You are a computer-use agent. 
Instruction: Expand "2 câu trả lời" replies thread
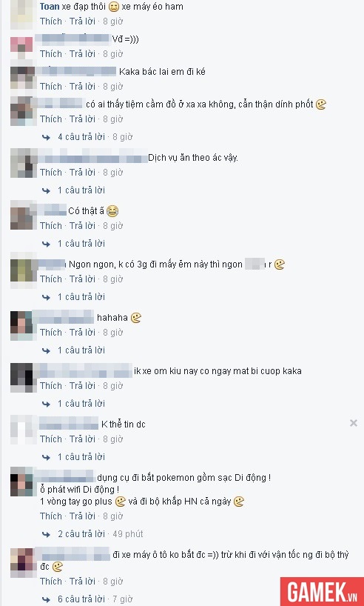pyautogui.click(x=81, y=534)
